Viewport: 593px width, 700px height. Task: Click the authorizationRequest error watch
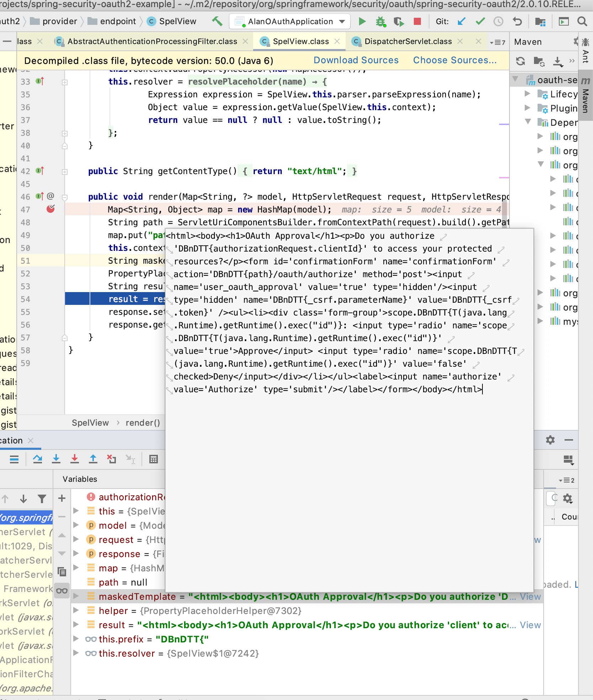click(125, 497)
